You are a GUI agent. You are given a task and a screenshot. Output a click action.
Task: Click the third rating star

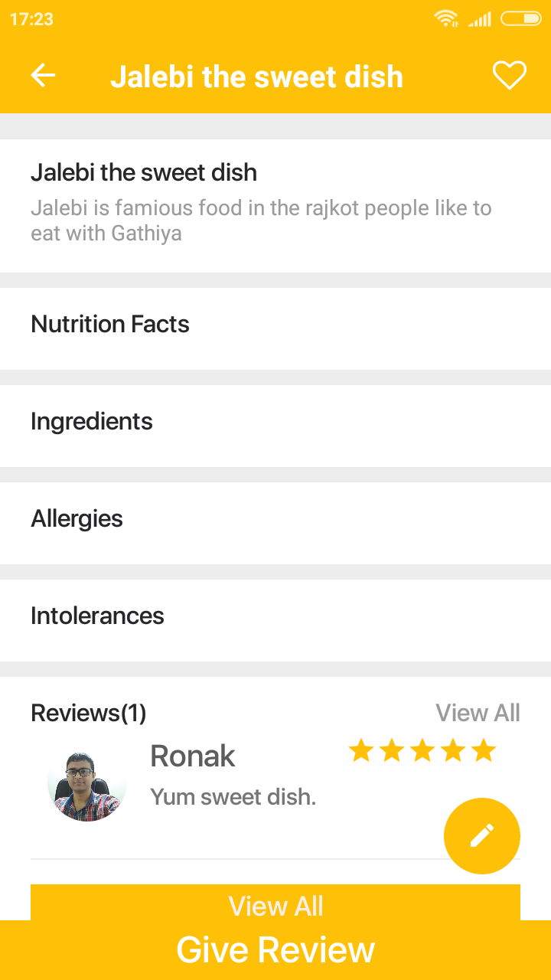click(x=422, y=751)
